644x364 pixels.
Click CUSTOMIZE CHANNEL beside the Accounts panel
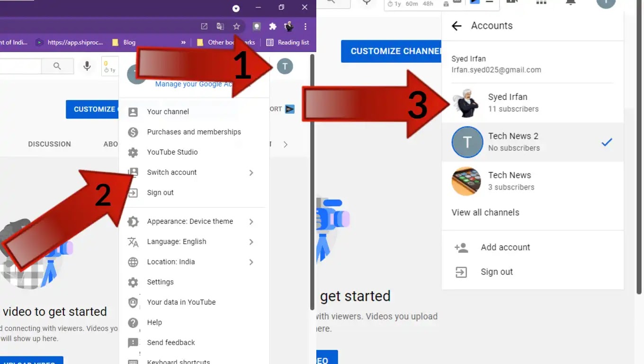[x=392, y=51]
